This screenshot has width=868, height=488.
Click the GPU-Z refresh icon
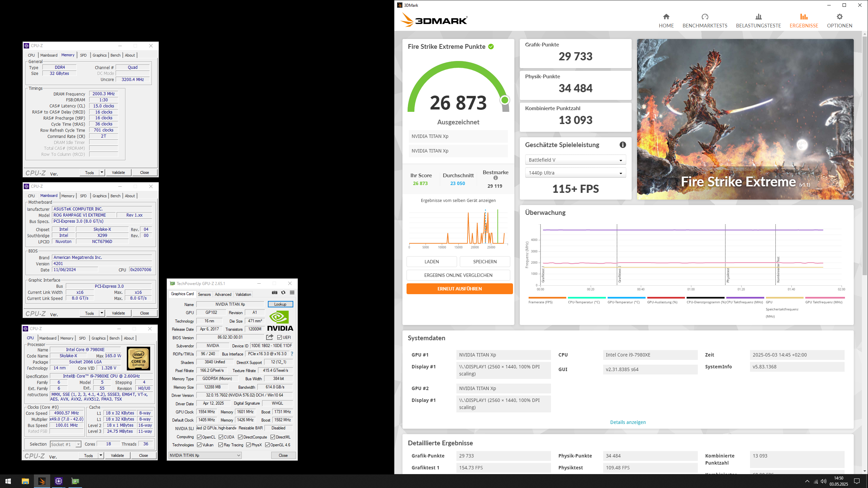283,292
